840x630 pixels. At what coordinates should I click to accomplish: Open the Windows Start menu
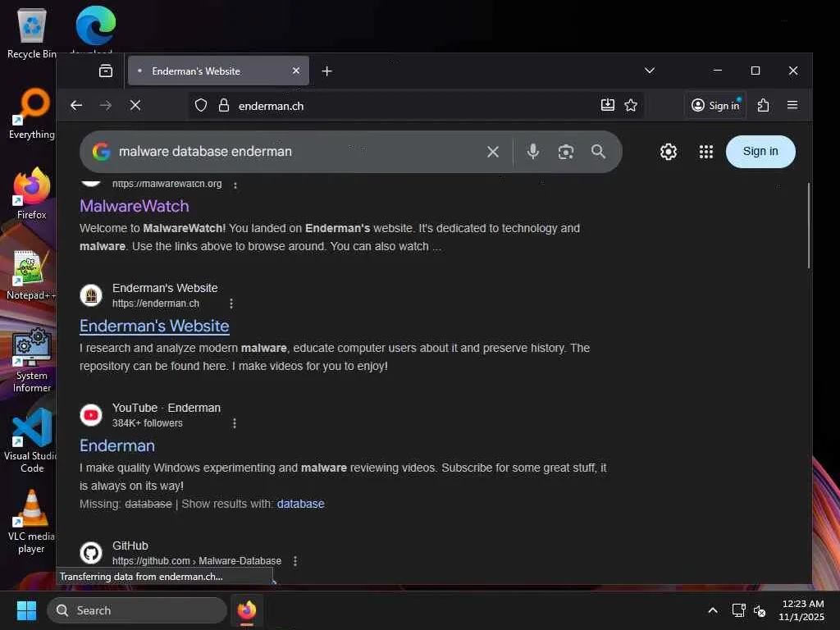pyautogui.click(x=26, y=610)
